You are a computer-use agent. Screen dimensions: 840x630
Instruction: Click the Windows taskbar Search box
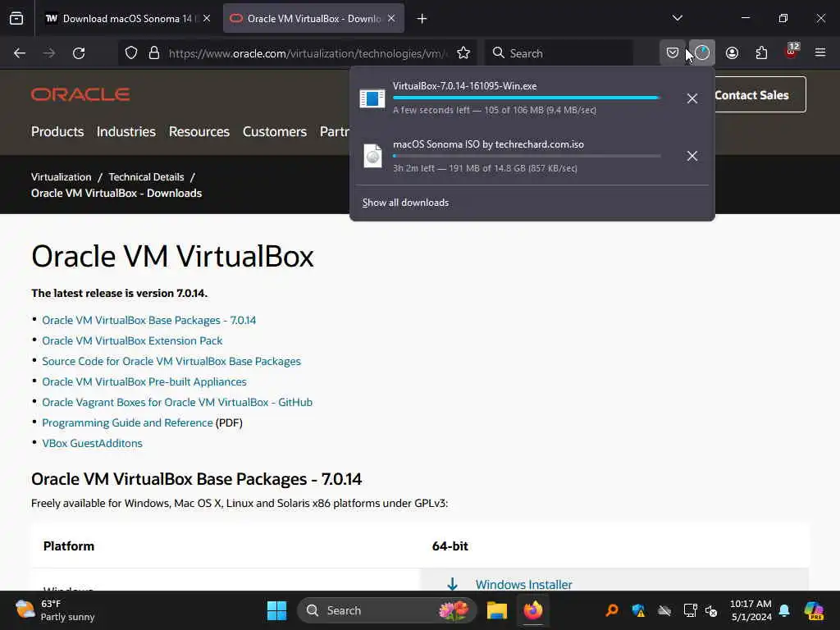pos(387,610)
